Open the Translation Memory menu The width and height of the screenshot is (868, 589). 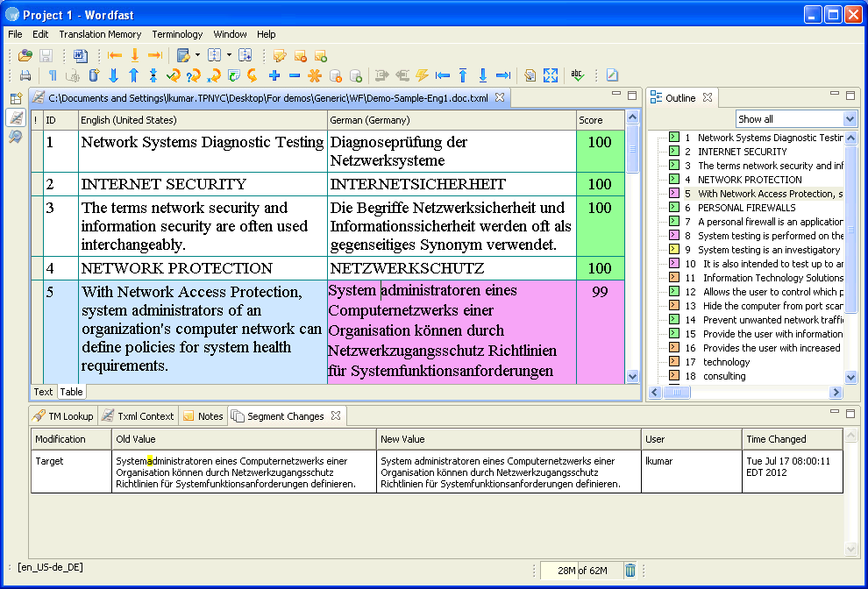click(100, 34)
